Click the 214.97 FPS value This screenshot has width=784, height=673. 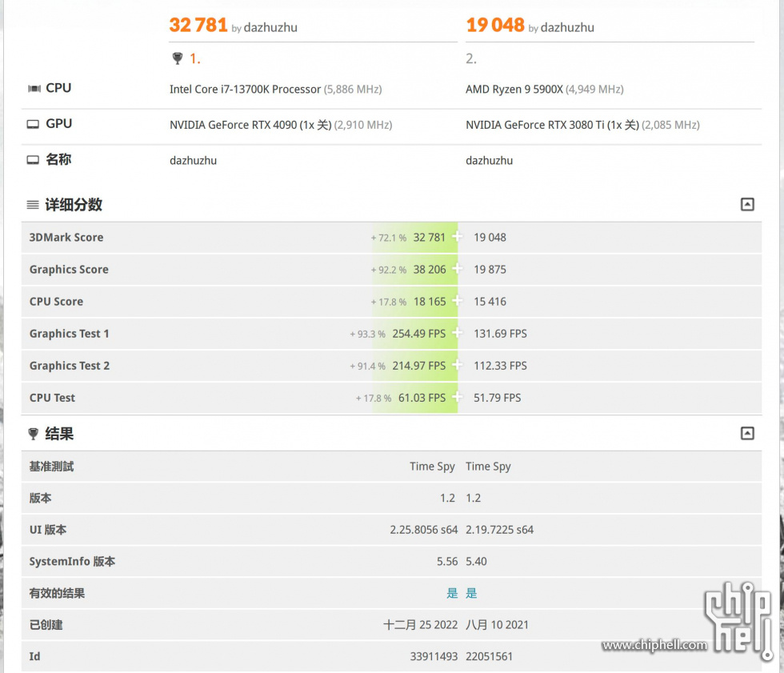click(x=419, y=366)
